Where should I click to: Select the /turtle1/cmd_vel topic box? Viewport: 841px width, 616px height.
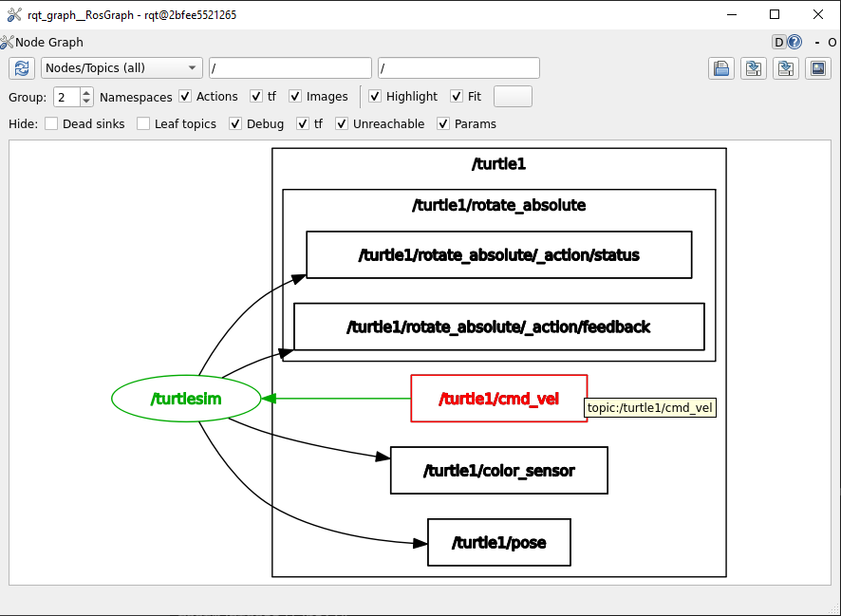(x=498, y=399)
